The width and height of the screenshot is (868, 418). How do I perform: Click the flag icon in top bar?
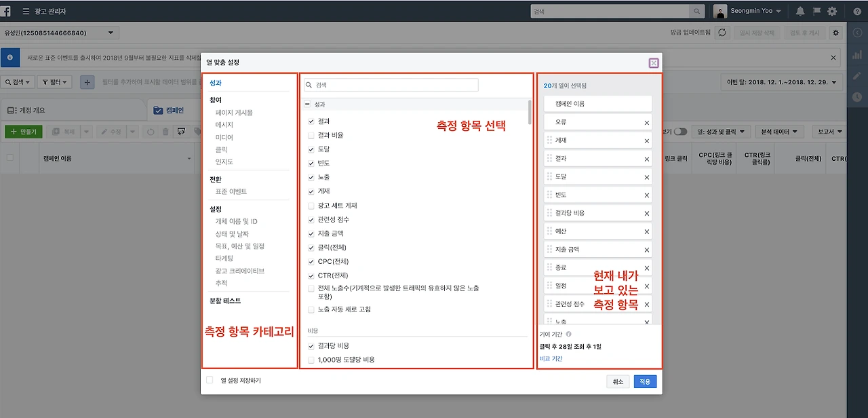pyautogui.click(x=816, y=12)
